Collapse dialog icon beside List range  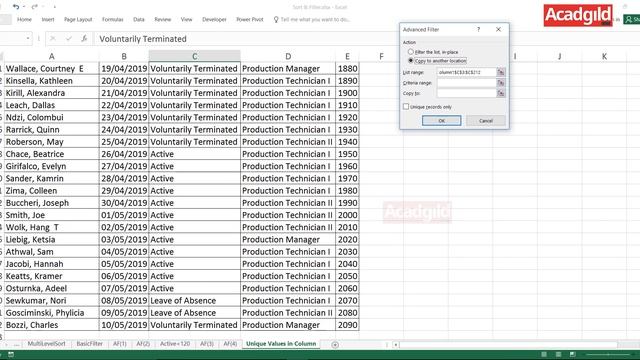[x=501, y=72]
